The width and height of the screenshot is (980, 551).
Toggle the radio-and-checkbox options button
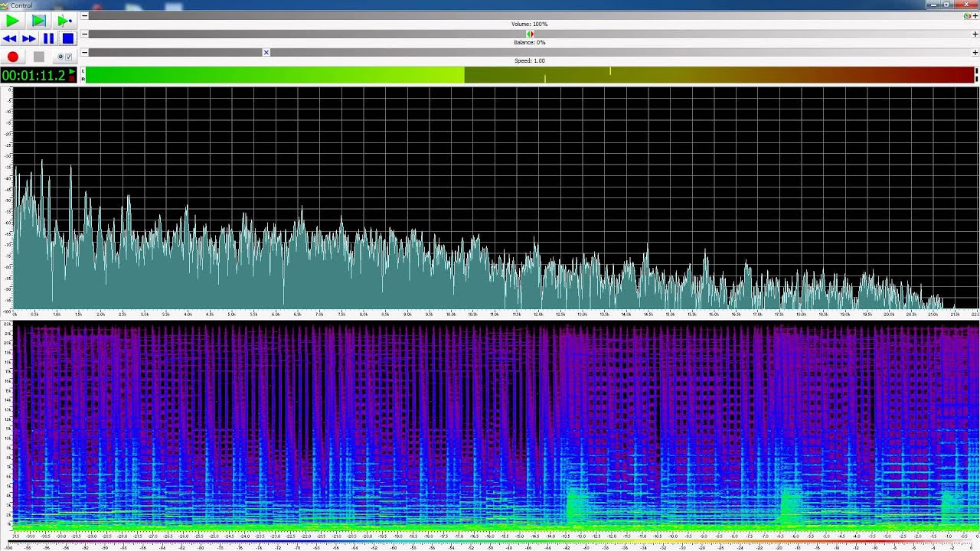tap(65, 57)
